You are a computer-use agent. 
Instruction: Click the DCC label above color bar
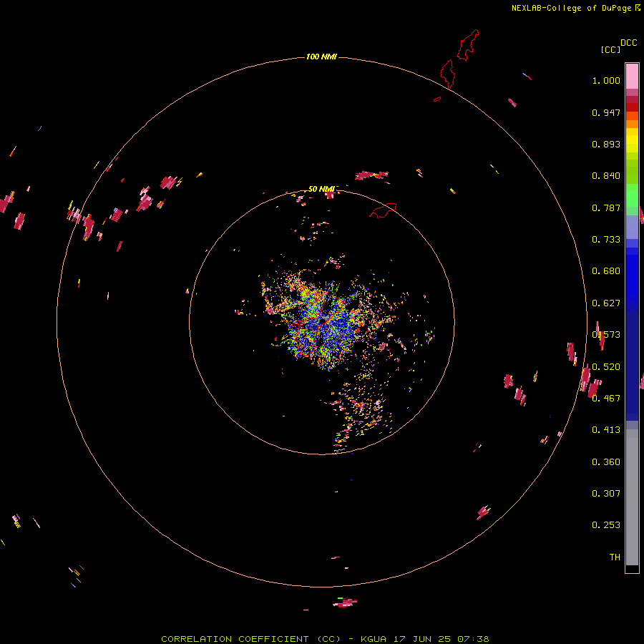pos(629,43)
